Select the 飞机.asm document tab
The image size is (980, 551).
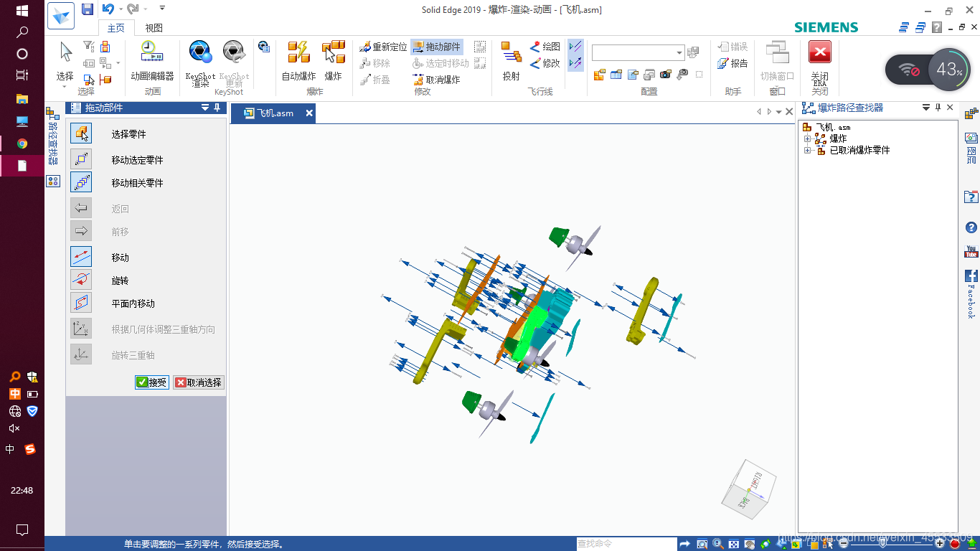pyautogui.click(x=273, y=113)
